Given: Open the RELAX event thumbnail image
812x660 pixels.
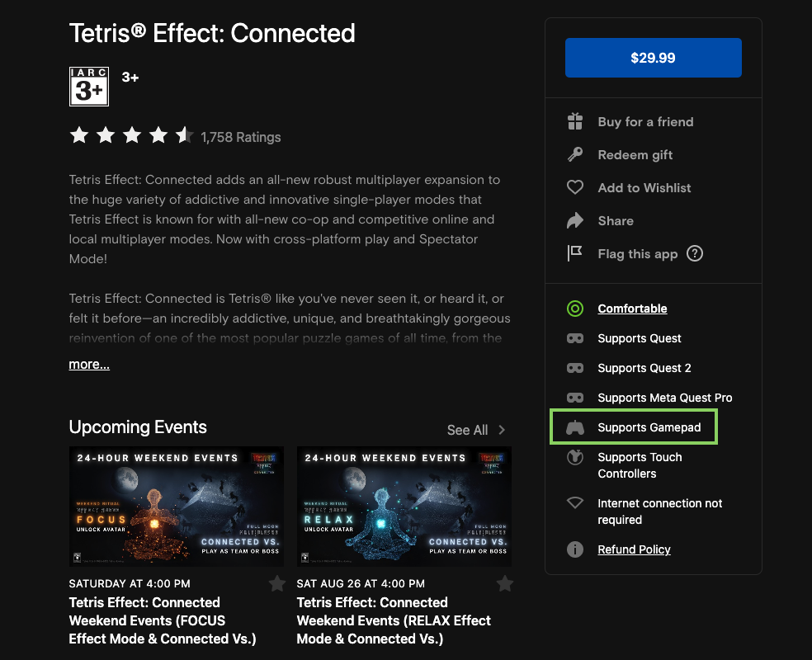Looking at the screenshot, I should [404, 507].
